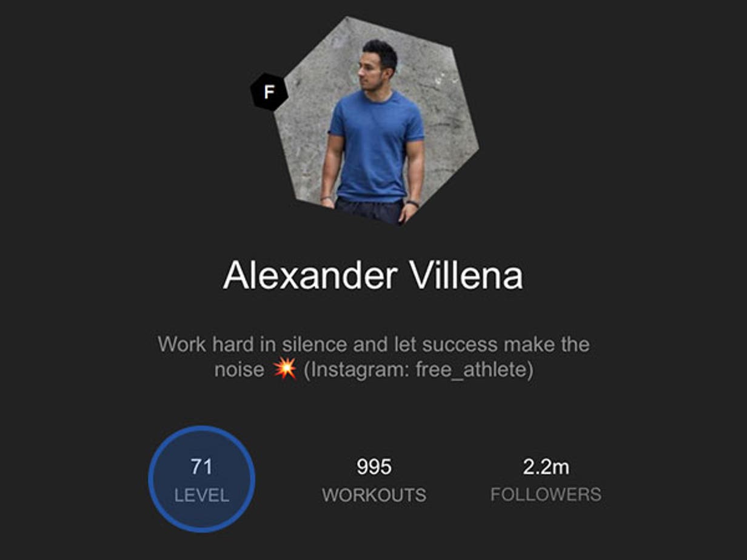747x560 pixels.
Task: Select the blue Level 71 circle
Action: [202, 479]
